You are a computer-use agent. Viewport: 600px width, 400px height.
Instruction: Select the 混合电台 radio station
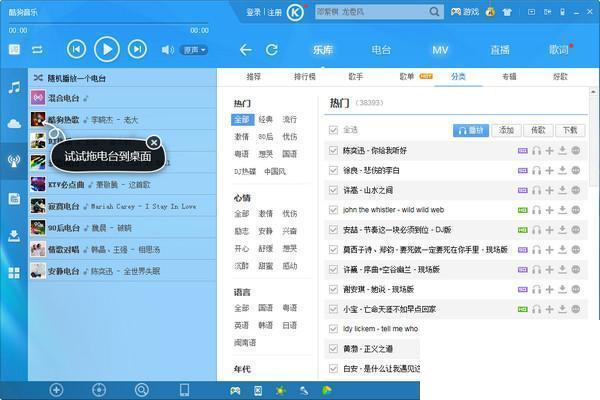point(122,98)
